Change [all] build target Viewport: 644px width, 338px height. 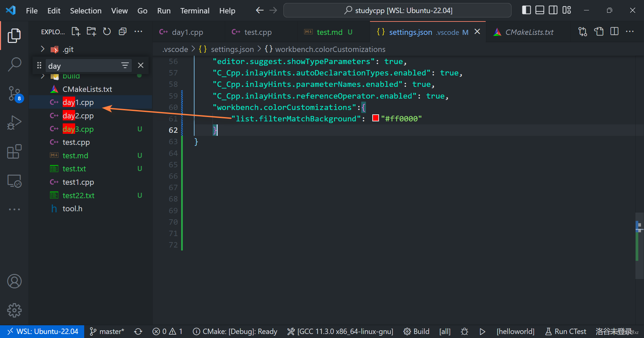(x=445, y=331)
